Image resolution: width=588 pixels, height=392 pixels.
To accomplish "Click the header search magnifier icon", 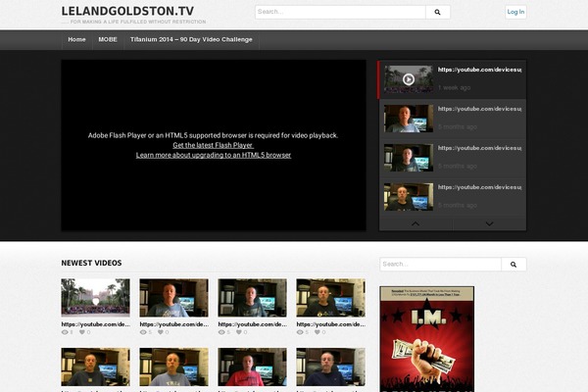I will 437,12.
